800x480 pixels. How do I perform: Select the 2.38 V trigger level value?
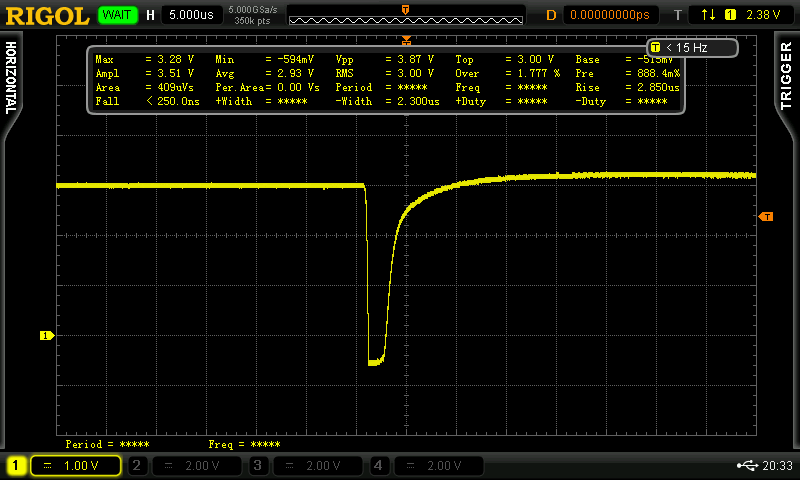click(763, 15)
